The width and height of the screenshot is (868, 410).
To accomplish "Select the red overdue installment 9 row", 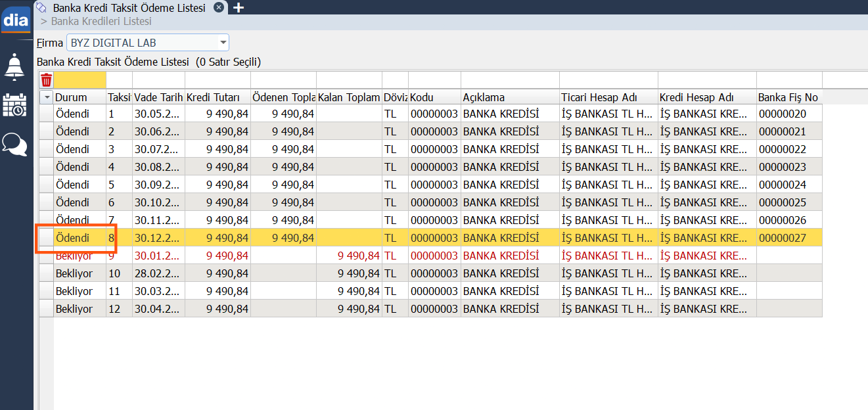I will [263, 256].
